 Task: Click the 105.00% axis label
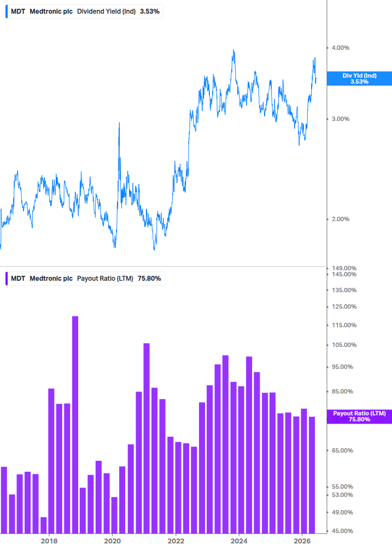344,345
